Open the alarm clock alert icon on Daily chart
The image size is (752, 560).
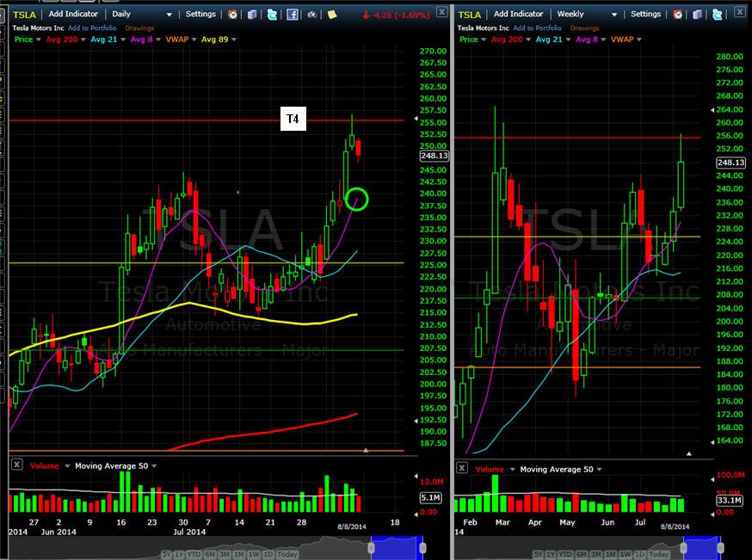232,15
